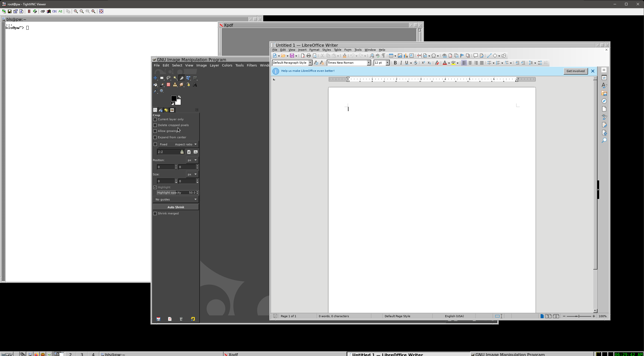Open the Tools menu in Writer

pos(358,50)
